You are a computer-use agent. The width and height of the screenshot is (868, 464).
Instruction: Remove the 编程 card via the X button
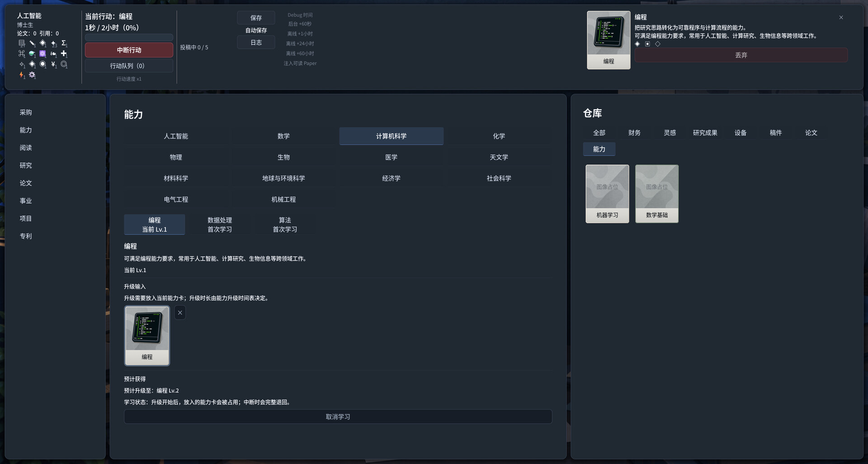point(180,312)
